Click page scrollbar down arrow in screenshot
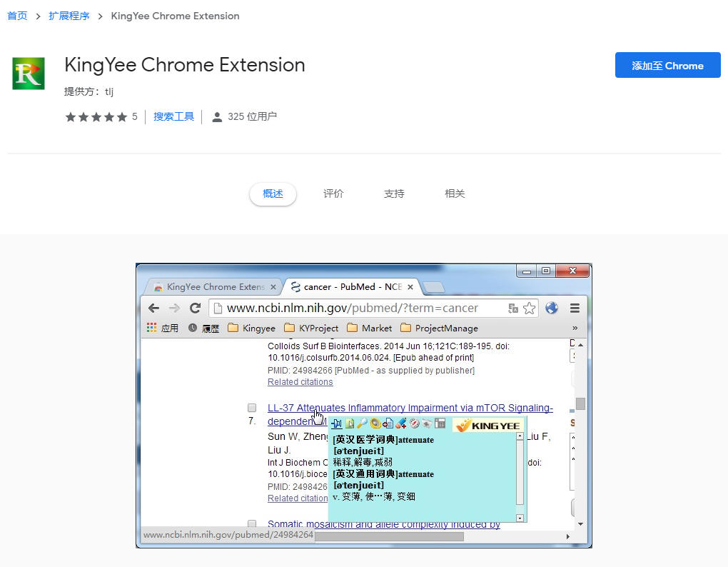This screenshot has width=728, height=567. 581,524
